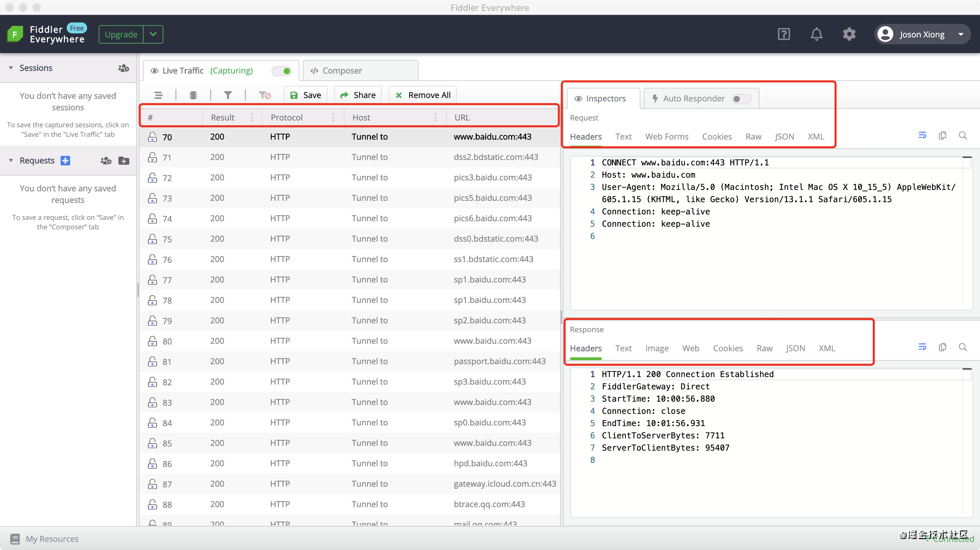Viewport: 980px width, 550px height.
Task: Open the Joson Xiong account dropdown
Action: coord(961,35)
